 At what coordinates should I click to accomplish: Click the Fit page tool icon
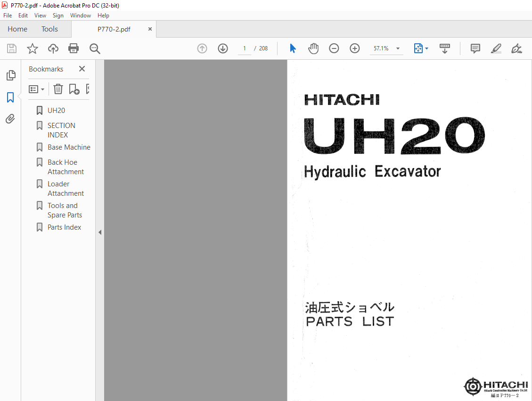[x=418, y=48]
